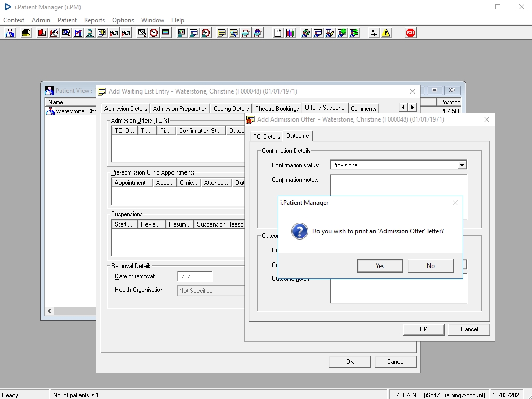Click the empty bed toolbar icon
This screenshot has width=532, height=399.
246,33
